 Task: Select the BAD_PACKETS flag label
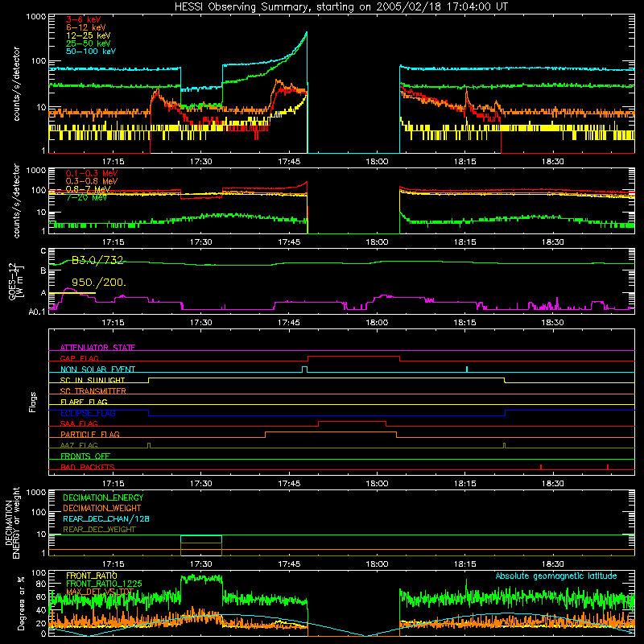(x=88, y=467)
